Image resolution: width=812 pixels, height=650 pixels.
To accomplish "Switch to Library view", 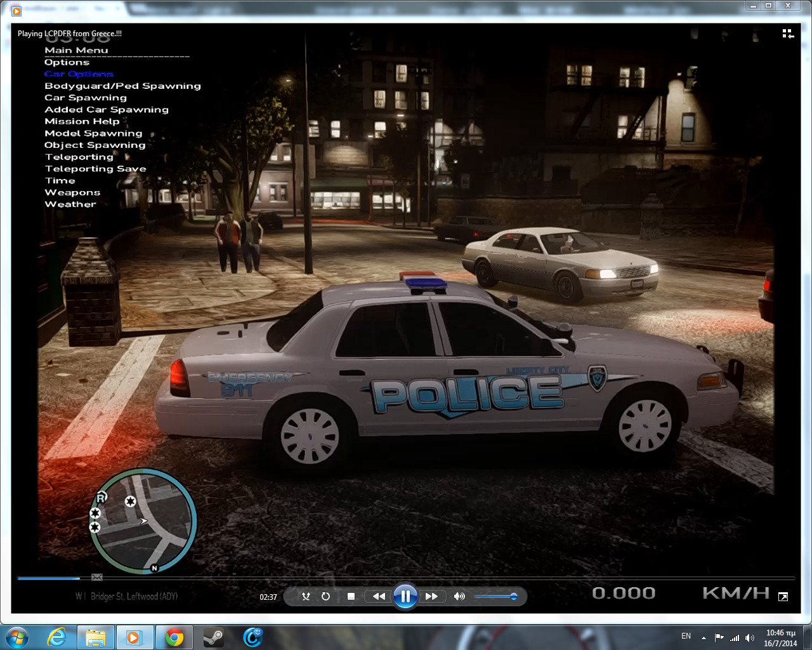I will pos(787,34).
